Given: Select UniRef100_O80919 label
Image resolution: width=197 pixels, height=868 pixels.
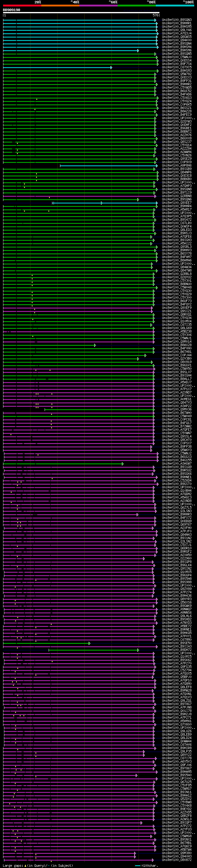Looking at the screenshot, I should tap(177, 362).
